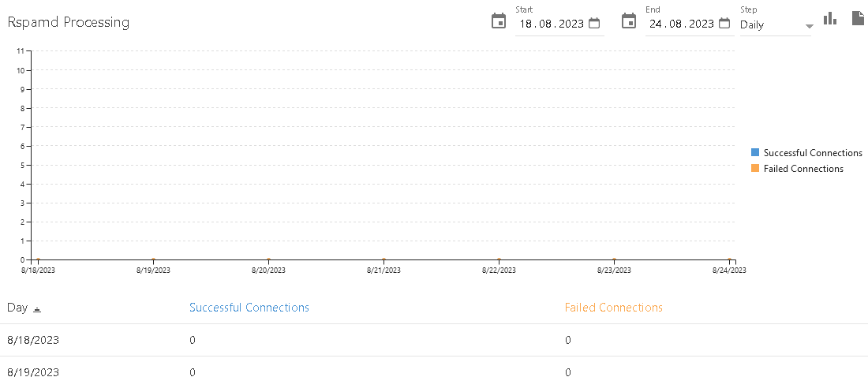Image resolution: width=868 pixels, height=377 pixels.
Task: Export report using the document icon
Action: click(x=858, y=18)
